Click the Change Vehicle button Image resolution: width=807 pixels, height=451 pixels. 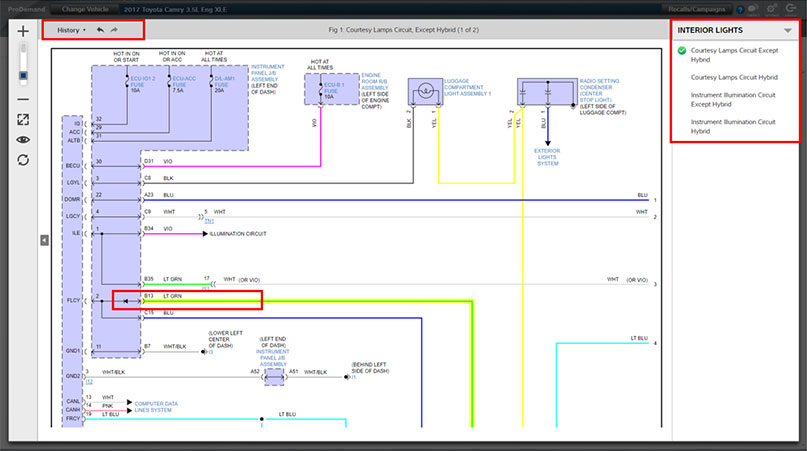(x=85, y=9)
